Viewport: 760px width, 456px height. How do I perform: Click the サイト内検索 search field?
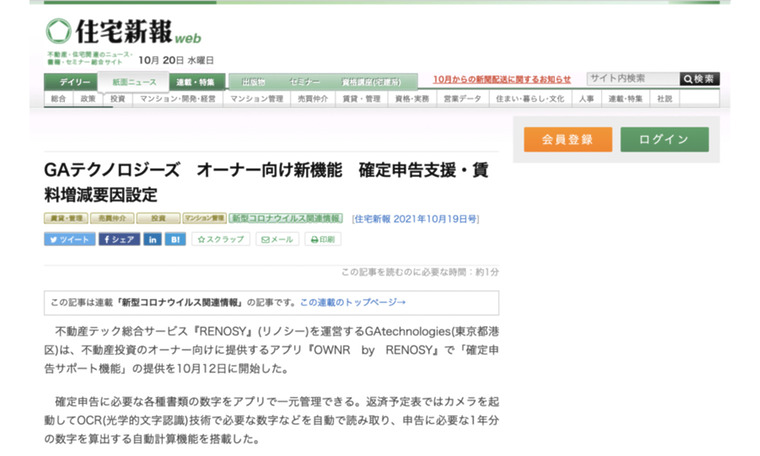632,79
